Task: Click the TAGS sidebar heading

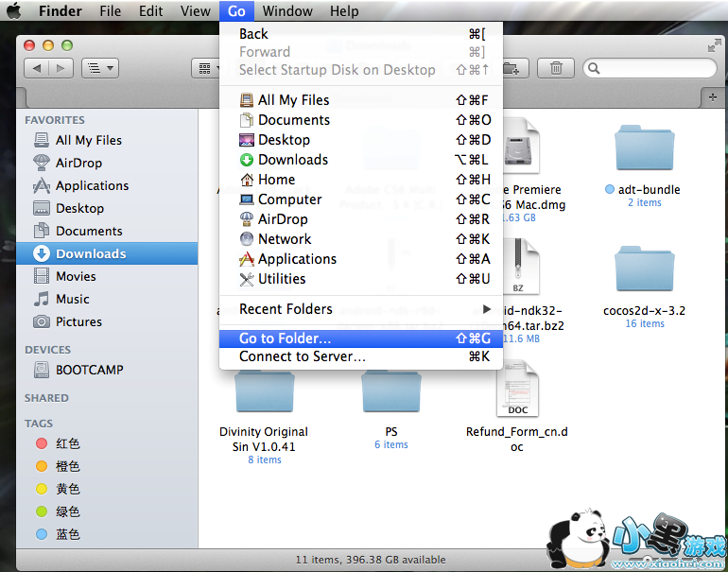Action: pyautogui.click(x=39, y=424)
